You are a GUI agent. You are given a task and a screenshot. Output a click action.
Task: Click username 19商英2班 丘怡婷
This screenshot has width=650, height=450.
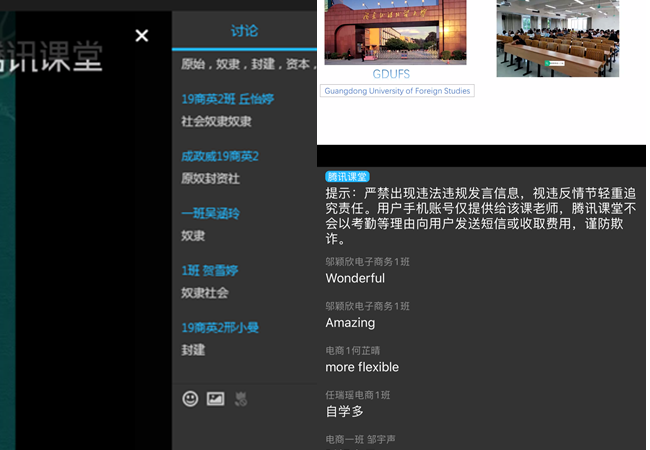[x=227, y=99]
